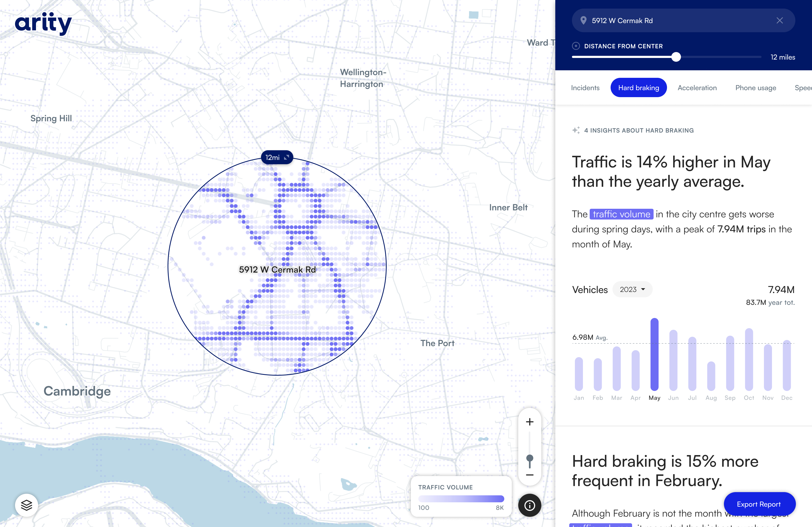Screen dimensions: 812x527
Task: Switch to the Acceleration tab
Action: pos(697,87)
